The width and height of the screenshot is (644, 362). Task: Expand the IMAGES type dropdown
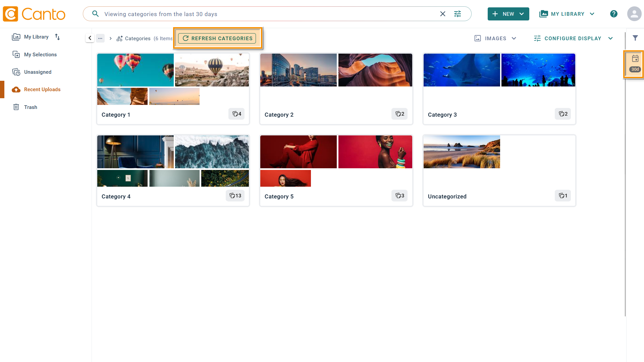pyautogui.click(x=495, y=39)
